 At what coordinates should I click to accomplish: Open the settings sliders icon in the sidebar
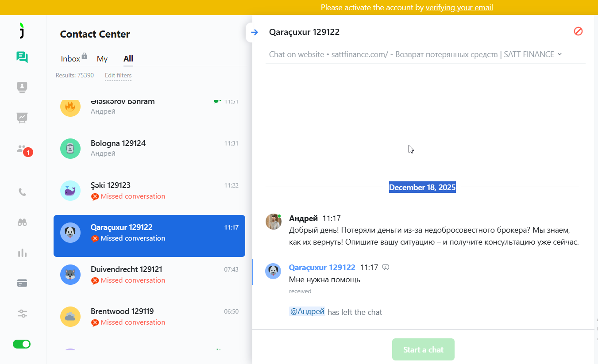click(x=22, y=314)
